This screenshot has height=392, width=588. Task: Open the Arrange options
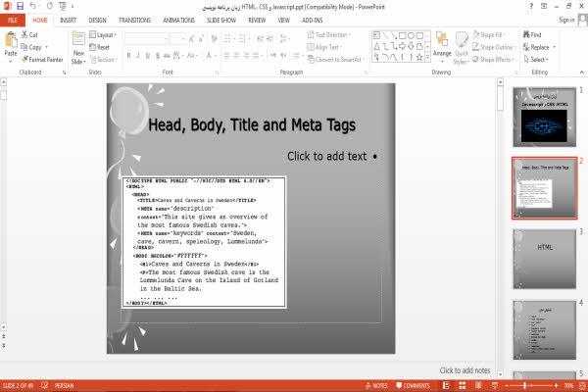[442, 47]
